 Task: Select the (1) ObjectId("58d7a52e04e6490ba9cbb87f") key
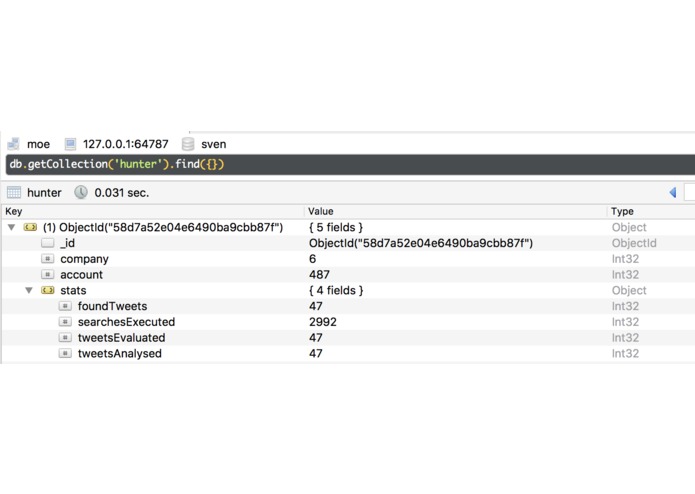pos(163,227)
